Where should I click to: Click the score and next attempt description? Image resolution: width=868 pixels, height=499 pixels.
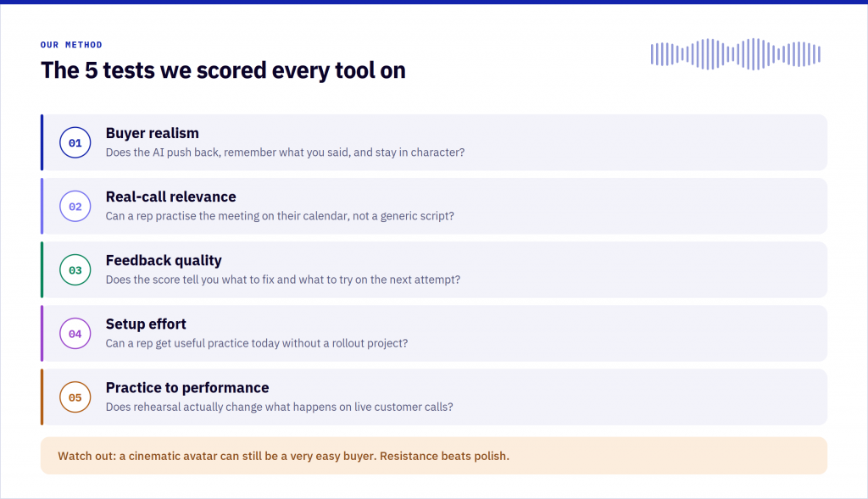283,280
